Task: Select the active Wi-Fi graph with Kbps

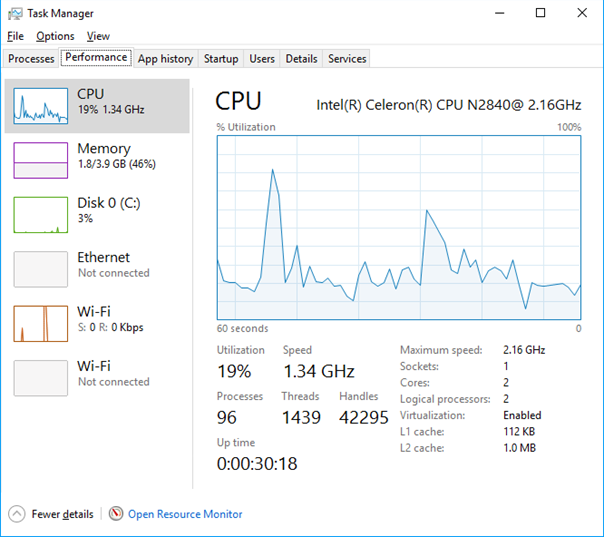Action: click(40, 323)
